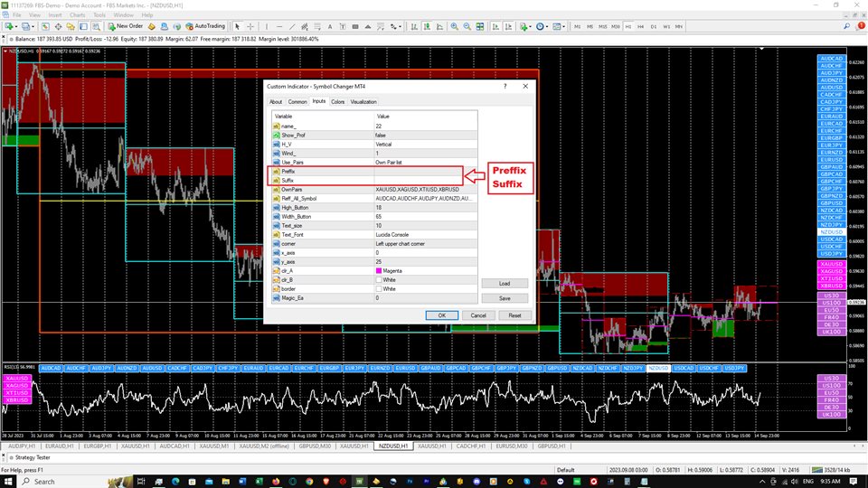Select the text label 'A' tool
868x488 pixels.
coord(330,26)
